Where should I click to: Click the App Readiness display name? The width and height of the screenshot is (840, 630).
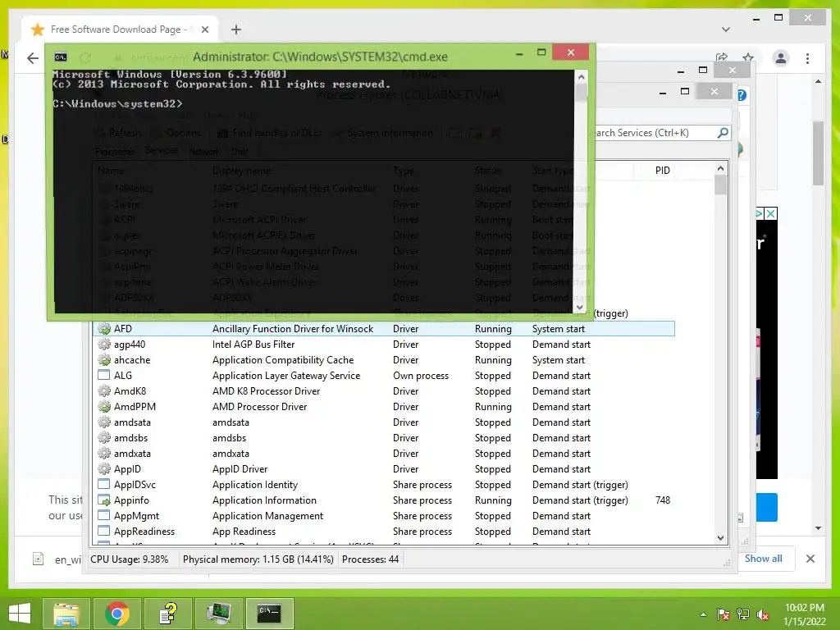pyautogui.click(x=244, y=532)
